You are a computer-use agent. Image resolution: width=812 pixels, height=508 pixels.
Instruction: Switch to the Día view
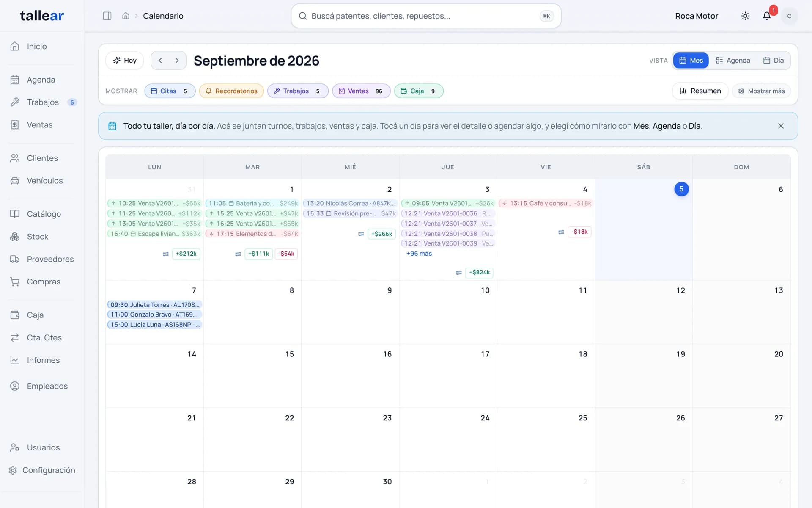pyautogui.click(x=774, y=61)
